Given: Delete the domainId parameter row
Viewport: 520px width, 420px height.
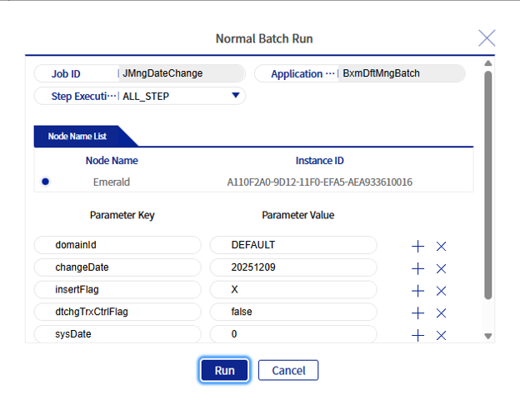Looking at the screenshot, I should tap(442, 246).
